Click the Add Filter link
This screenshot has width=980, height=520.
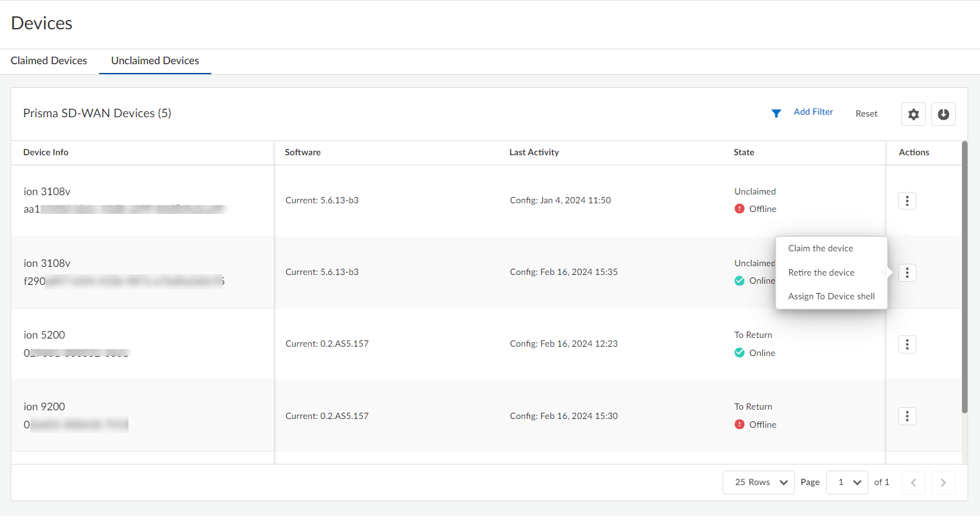[813, 112]
